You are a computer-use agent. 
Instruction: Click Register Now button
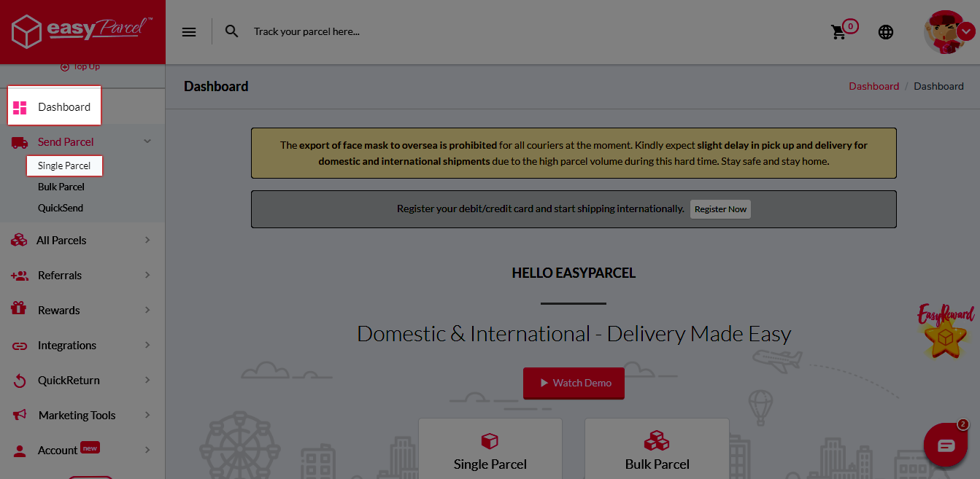pos(720,209)
